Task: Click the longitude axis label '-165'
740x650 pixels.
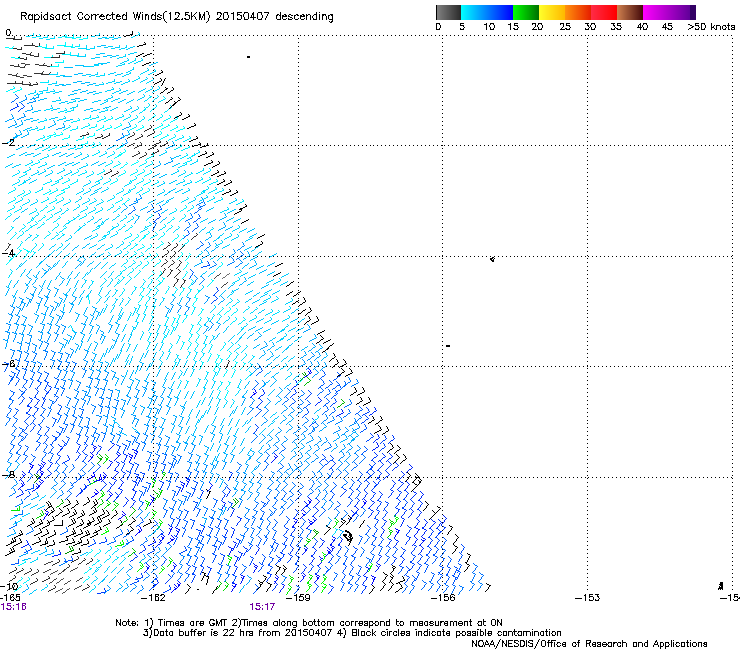Action: tap(10, 598)
